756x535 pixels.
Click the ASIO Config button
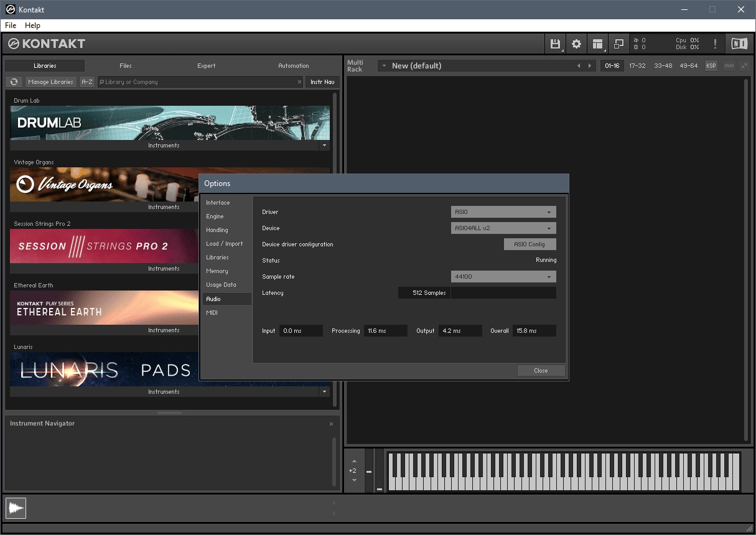click(x=530, y=244)
